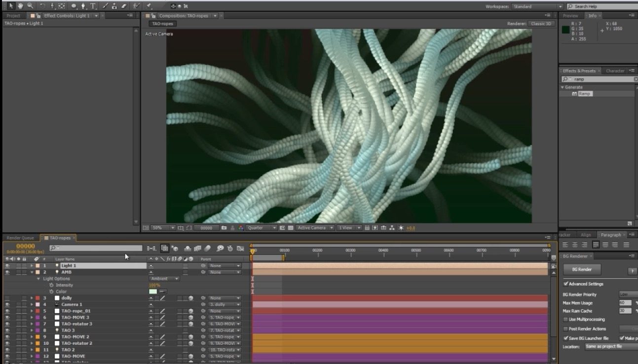
Task: Open BG Render Priority Low dropdown
Action: pyautogui.click(x=628, y=294)
